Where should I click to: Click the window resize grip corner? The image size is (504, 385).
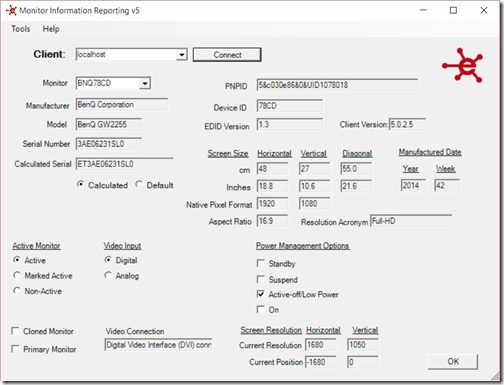[x=496, y=376]
